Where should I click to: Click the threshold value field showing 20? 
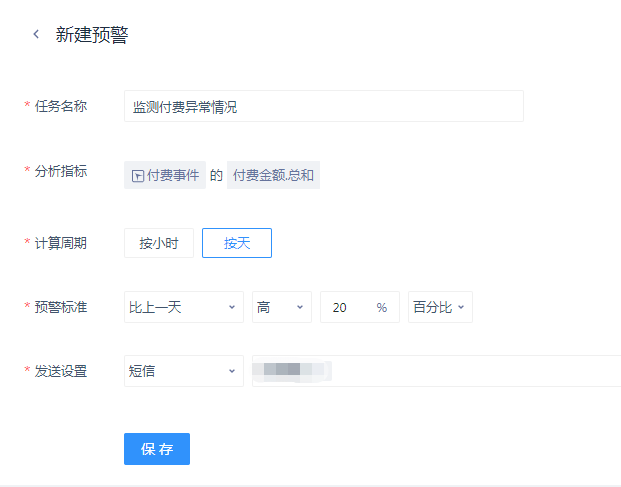point(345,308)
